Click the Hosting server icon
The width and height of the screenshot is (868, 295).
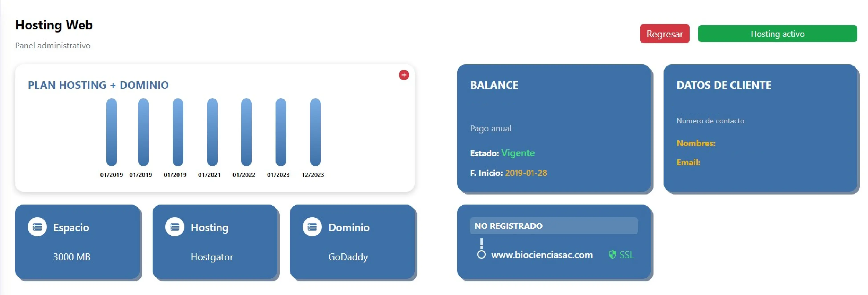click(x=175, y=227)
